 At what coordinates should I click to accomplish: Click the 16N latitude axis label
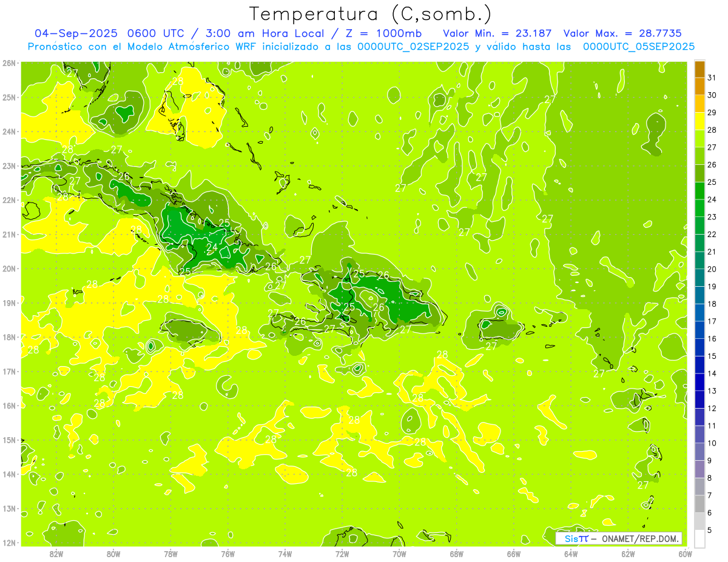(x=9, y=406)
